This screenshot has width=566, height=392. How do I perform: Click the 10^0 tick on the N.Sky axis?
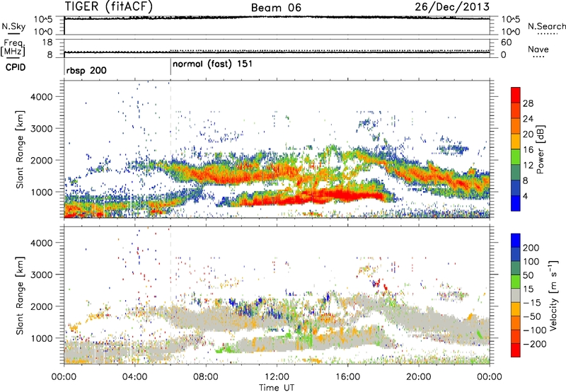[43, 32]
